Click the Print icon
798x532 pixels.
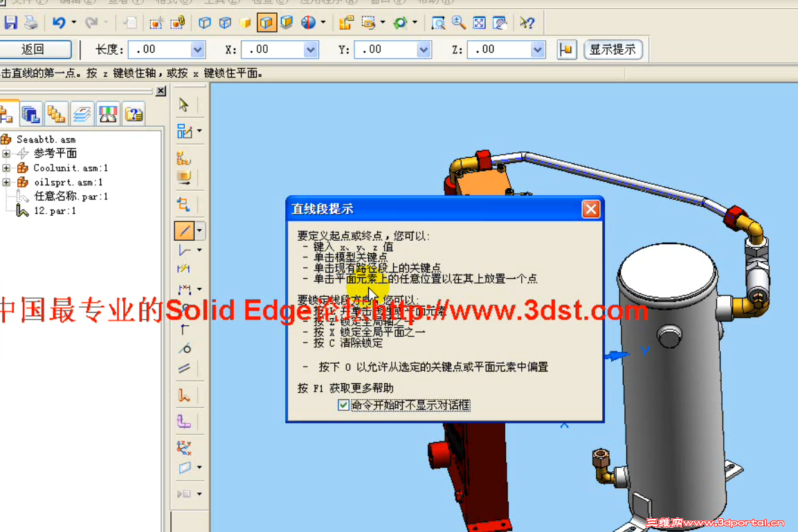31,22
